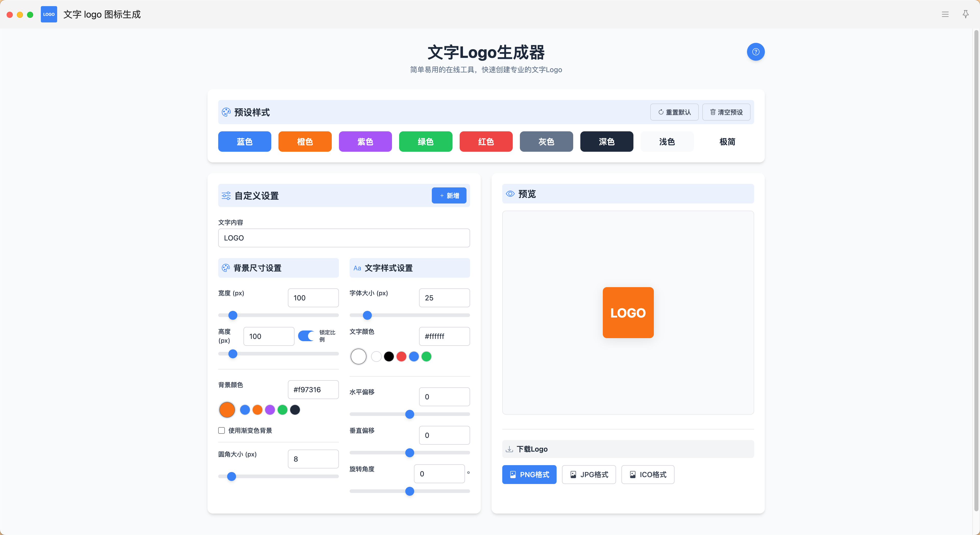Download logo in ICO格式
Screen dimensions: 980x535
point(647,475)
